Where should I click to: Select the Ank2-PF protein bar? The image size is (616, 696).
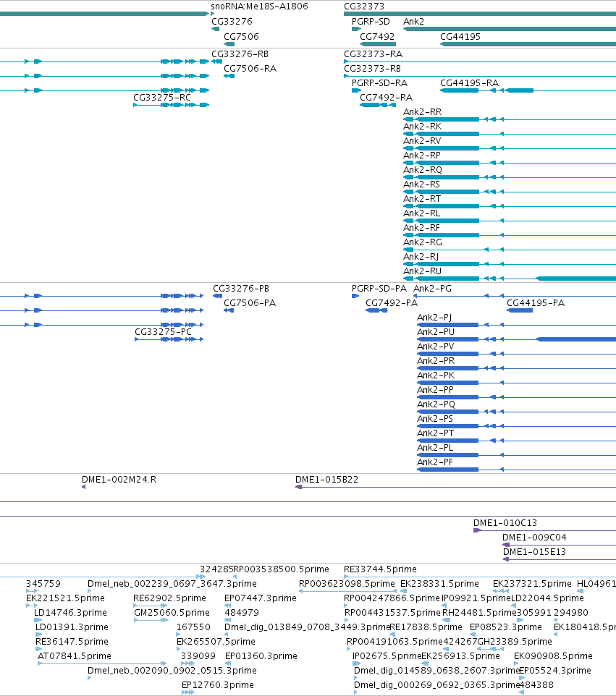[447, 469]
